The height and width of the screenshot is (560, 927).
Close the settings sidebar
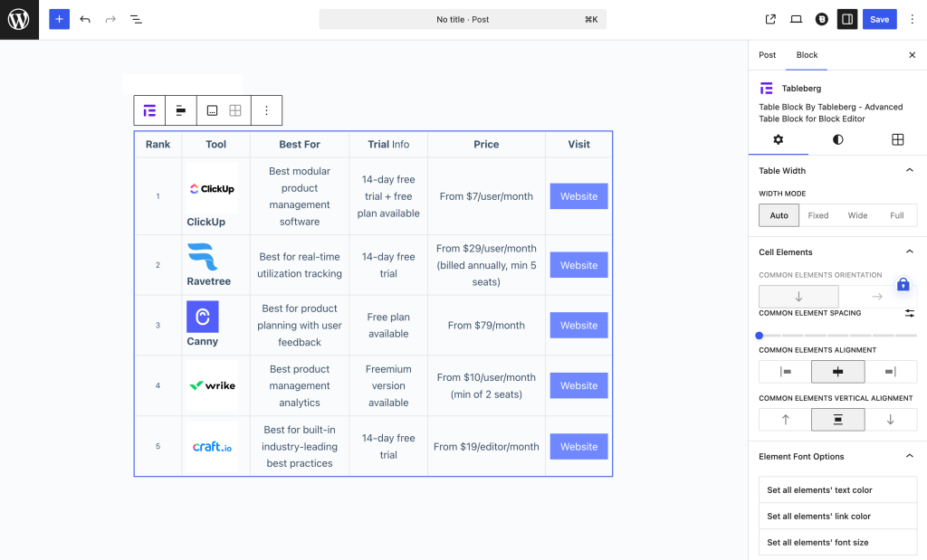tap(913, 55)
